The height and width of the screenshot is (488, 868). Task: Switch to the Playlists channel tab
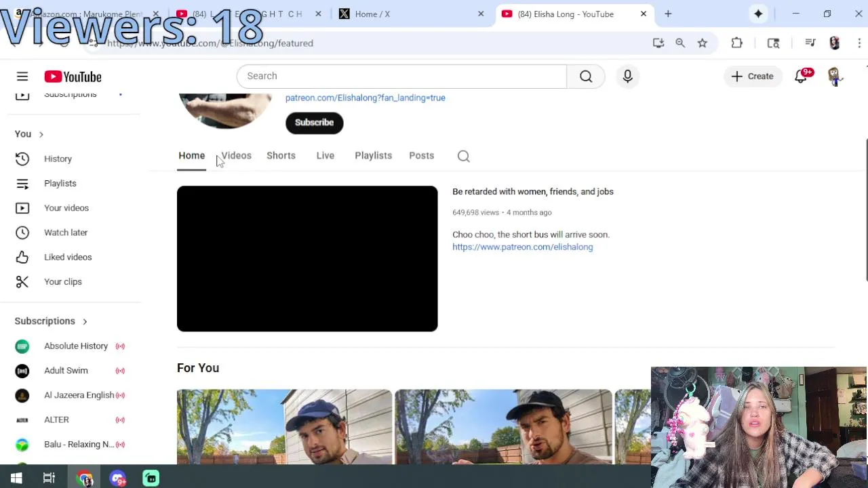coord(373,155)
